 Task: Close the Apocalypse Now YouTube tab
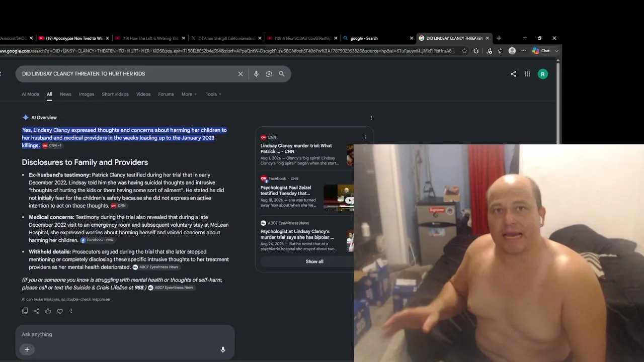pyautogui.click(x=107, y=38)
